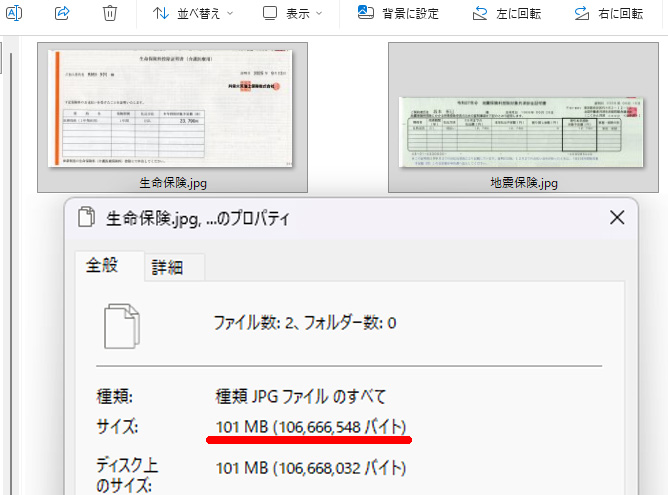Screen dimensions: 668x495
Task: Click the rename icon in the toolbar
Action: tap(13, 13)
